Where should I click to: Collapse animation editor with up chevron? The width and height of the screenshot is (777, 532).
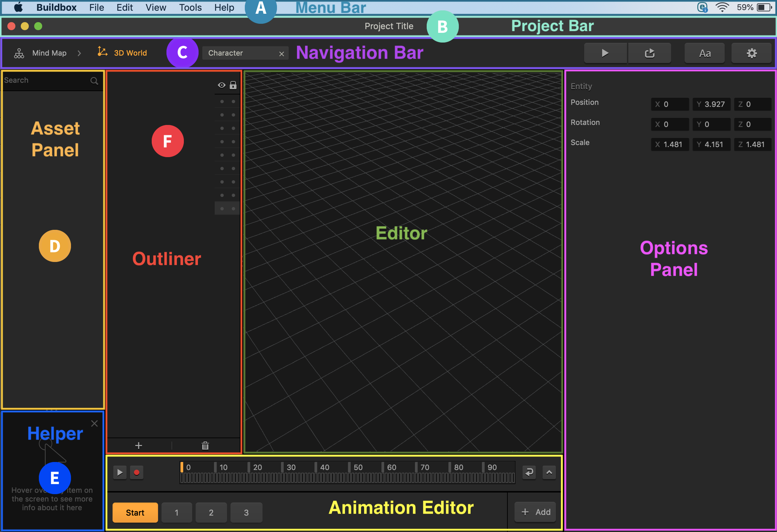point(549,472)
